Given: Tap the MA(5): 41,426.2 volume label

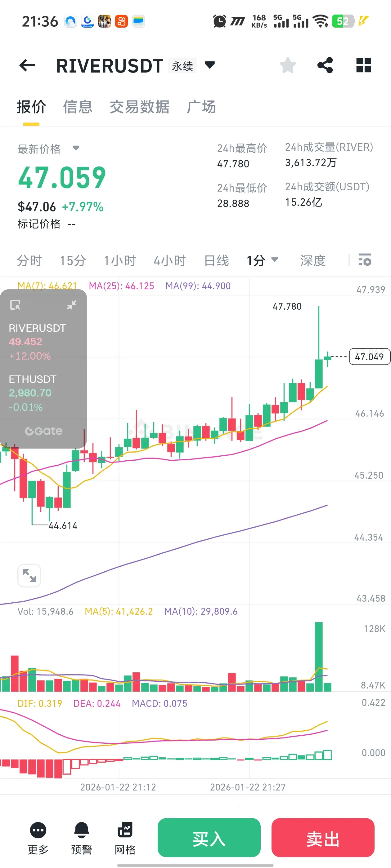Looking at the screenshot, I should [119, 611].
